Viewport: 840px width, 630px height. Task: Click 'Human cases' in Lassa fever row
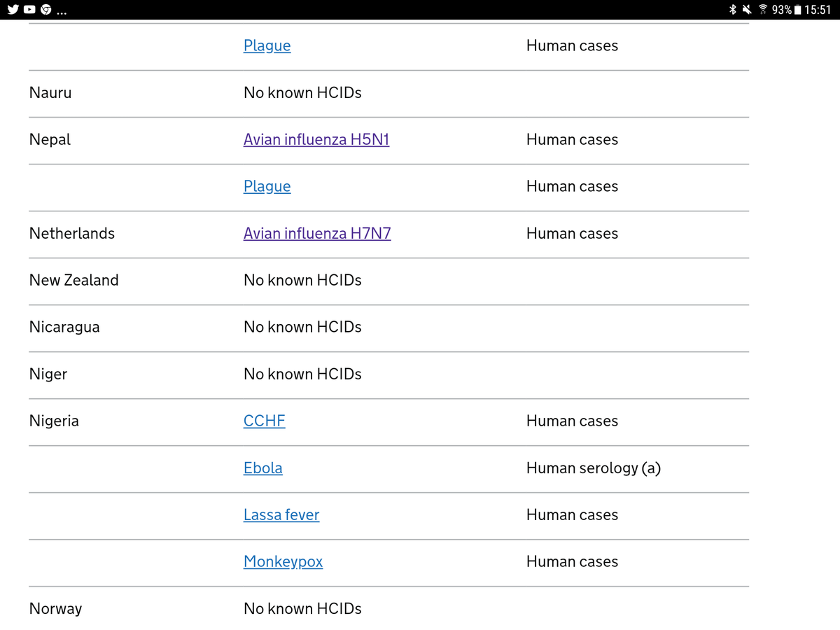click(572, 514)
